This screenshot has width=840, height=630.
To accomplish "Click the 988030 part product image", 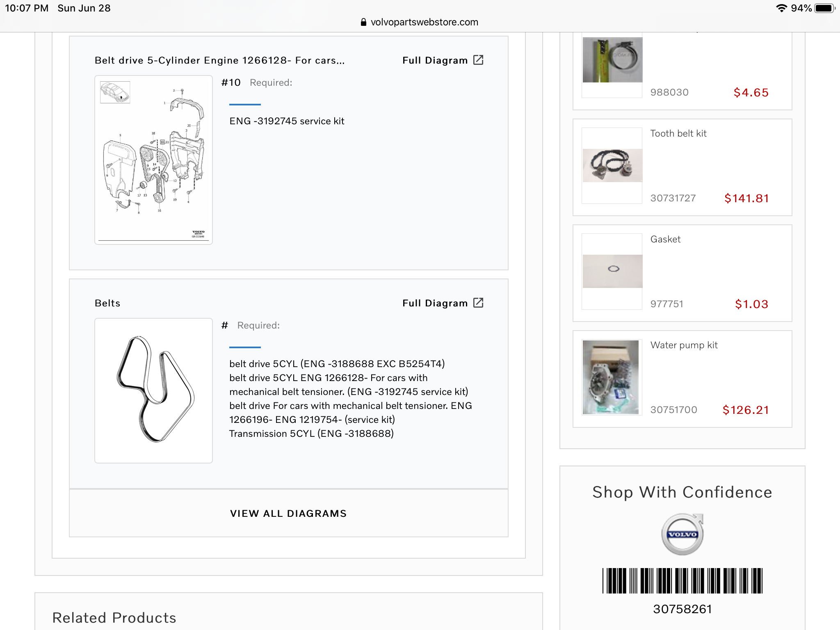I will point(612,60).
